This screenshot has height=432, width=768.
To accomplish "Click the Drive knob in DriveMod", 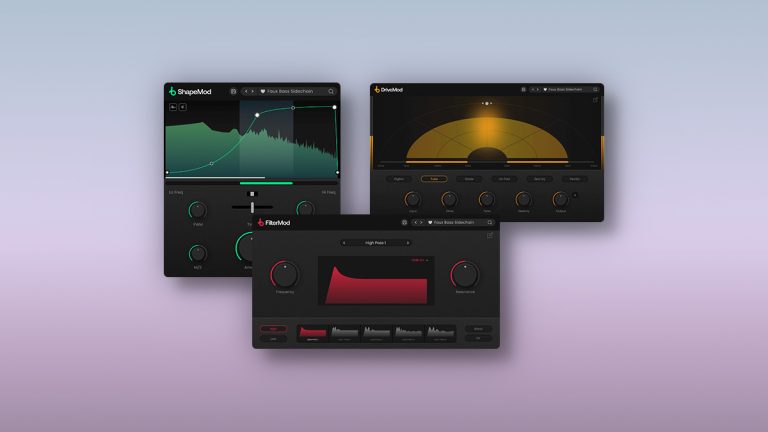I will (x=449, y=199).
